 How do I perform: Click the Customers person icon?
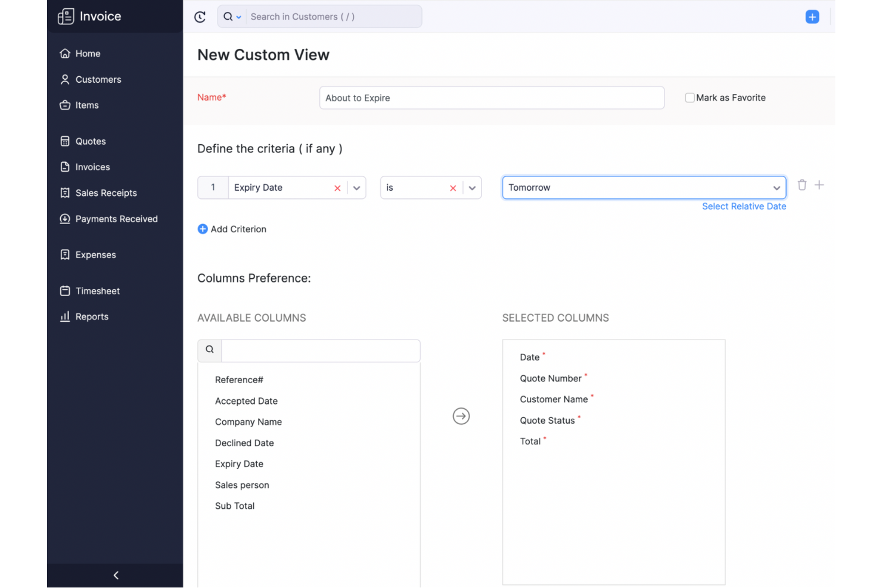pos(65,79)
